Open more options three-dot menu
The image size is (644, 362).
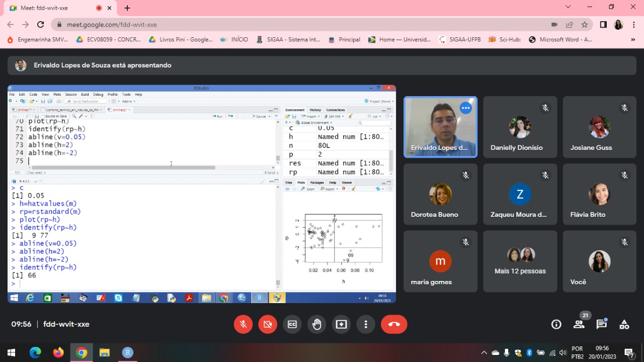coord(366,324)
